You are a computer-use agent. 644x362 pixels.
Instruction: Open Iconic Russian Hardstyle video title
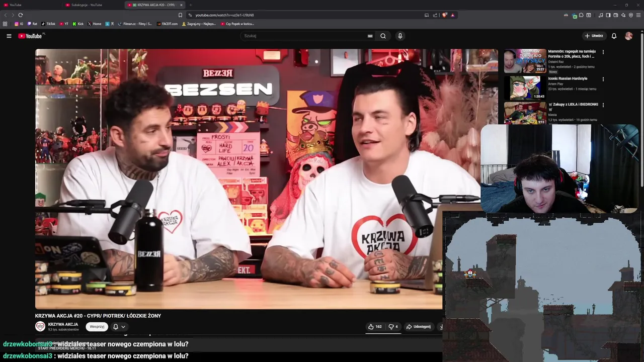568,78
